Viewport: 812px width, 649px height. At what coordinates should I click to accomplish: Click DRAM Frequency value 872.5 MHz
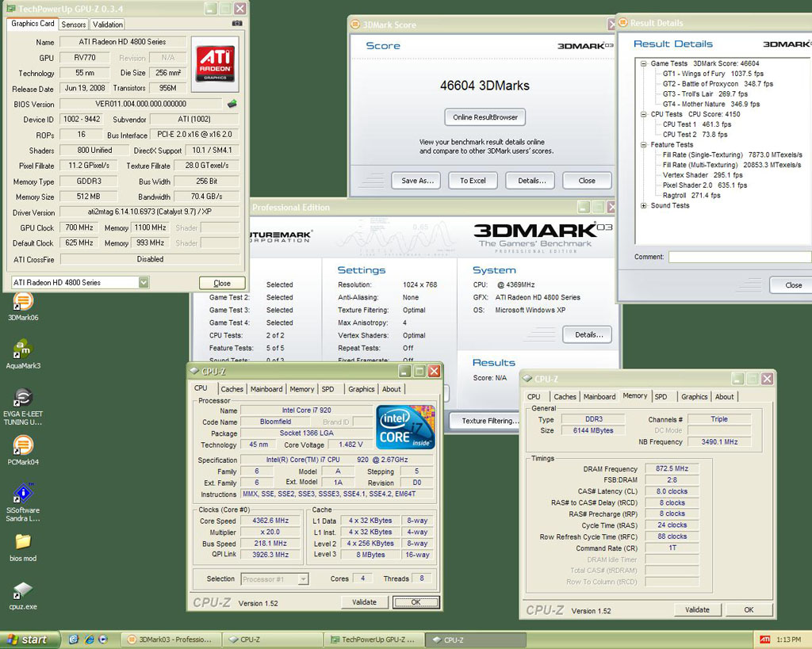(x=672, y=468)
